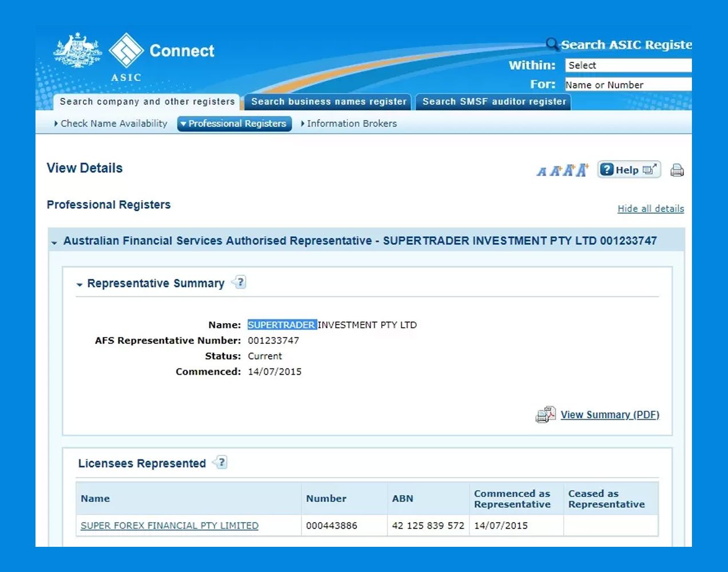Image resolution: width=728 pixels, height=572 pixels.
Task: Click the PDF document icon
Action: tap(545, 414)
